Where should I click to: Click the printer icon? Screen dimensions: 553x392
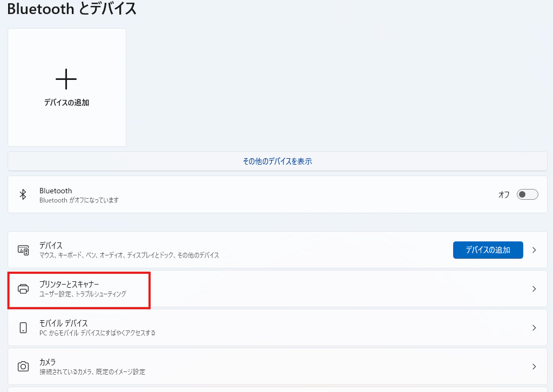[x=23, y=289]
